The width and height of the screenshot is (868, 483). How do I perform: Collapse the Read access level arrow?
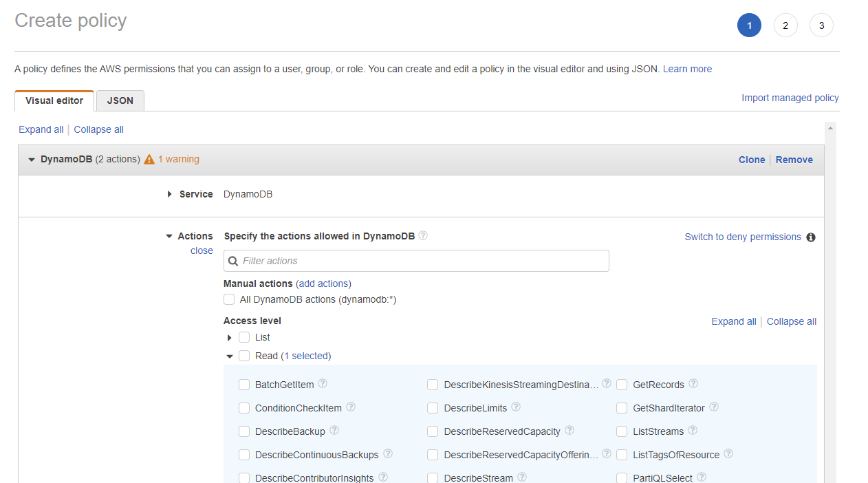230,356
